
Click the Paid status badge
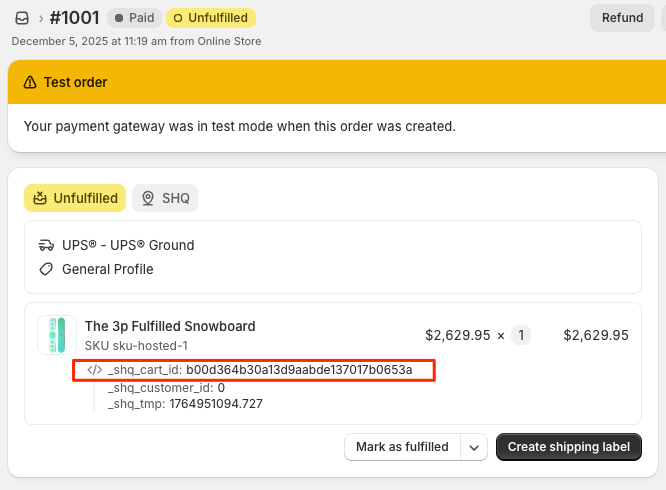[x=133, y=18]
